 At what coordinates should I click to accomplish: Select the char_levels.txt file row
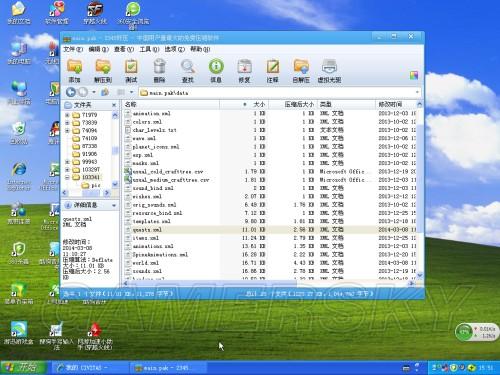click(x=270, y=130)
